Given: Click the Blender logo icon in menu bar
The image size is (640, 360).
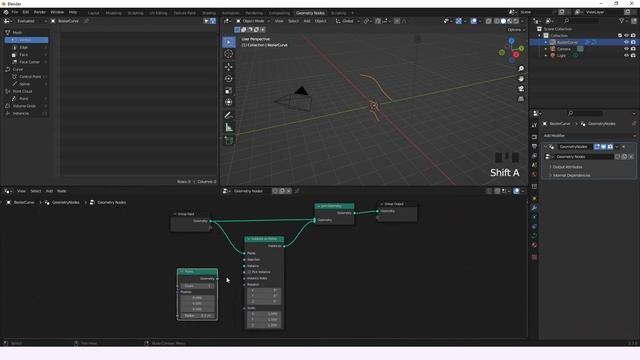Looking at the screenshot, I should pos(6,12).
